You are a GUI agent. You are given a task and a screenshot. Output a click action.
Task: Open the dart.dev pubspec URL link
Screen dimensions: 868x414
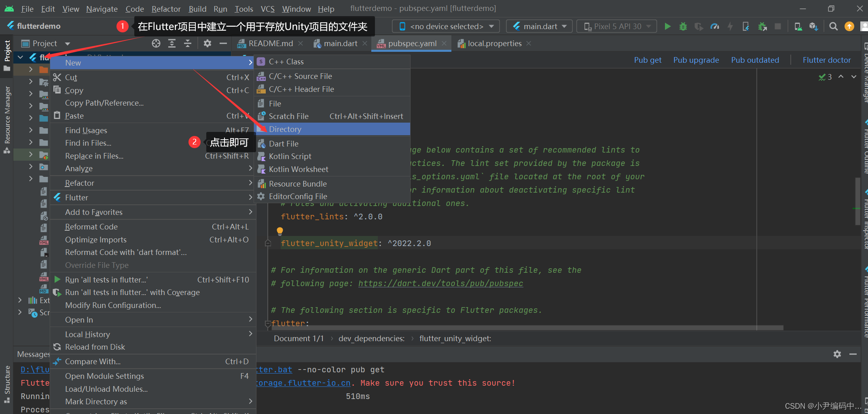pyautogui.click(x=440, y=283)
